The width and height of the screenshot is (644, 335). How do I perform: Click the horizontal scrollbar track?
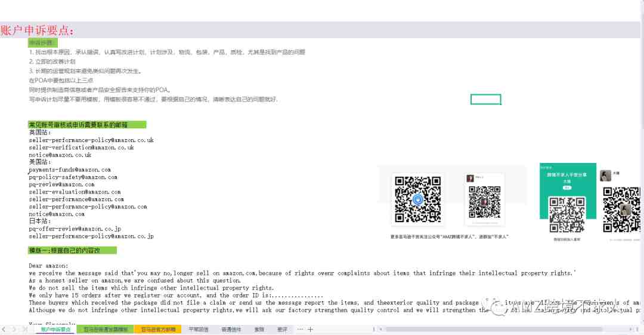(505, 329)
